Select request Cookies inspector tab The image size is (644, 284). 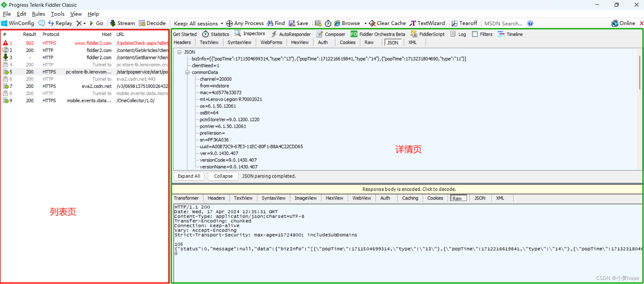click(x=347, y=42)
